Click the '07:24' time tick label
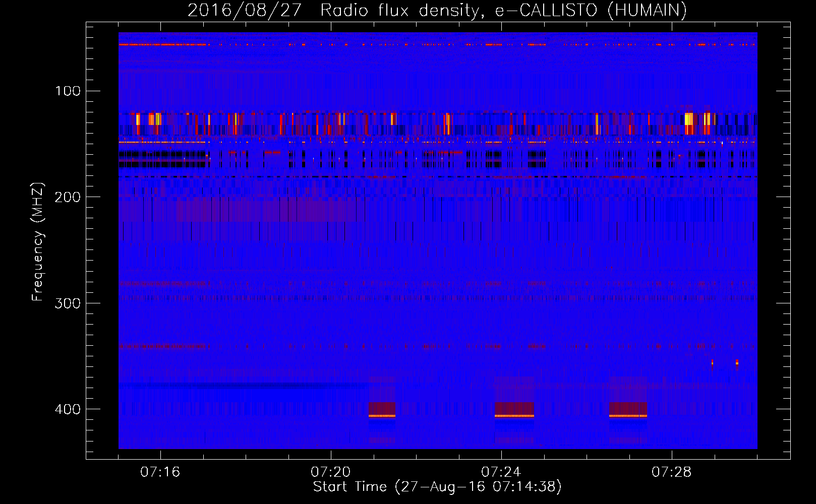Image resolution: width=816 pixels, height=504 pixels. point(501,472)
